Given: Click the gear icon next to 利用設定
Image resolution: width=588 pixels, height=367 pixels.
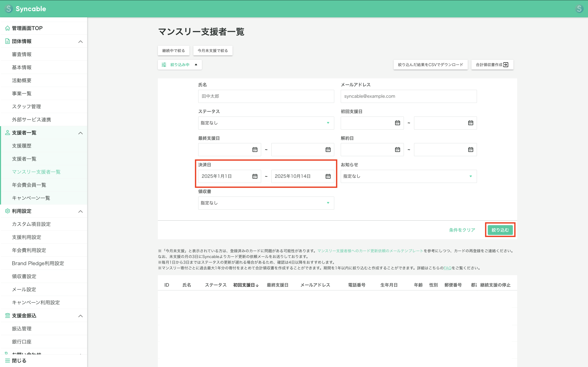Looking at the screenshot, I should click(x=7, y=211).
